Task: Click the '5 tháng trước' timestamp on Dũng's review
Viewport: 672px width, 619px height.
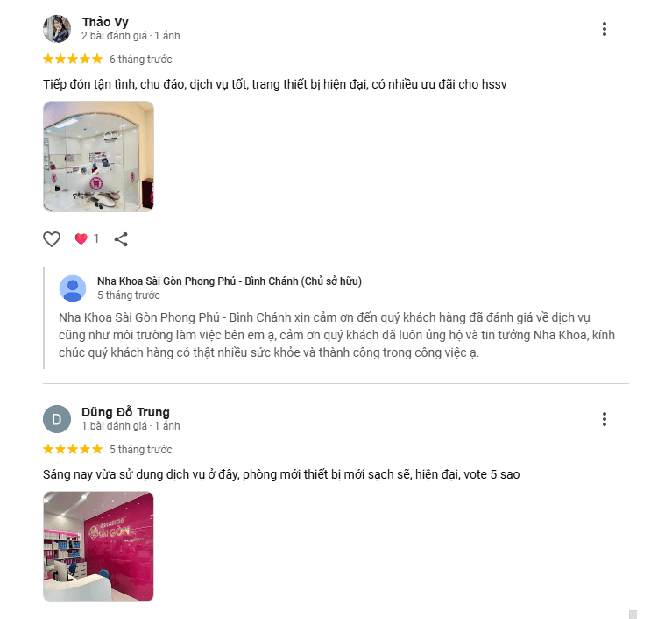Action: pos(140,450)
